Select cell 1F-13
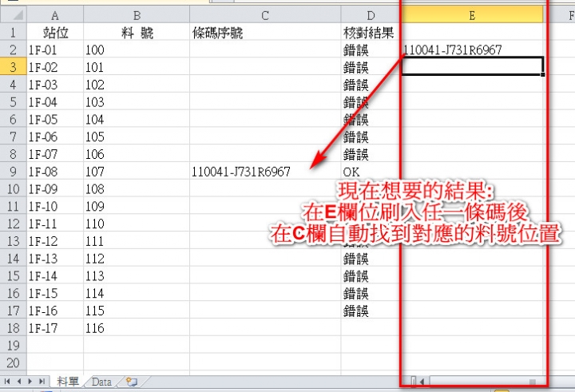Image resolution: width=575 pixels, height=392 pixels. point(55,258)
